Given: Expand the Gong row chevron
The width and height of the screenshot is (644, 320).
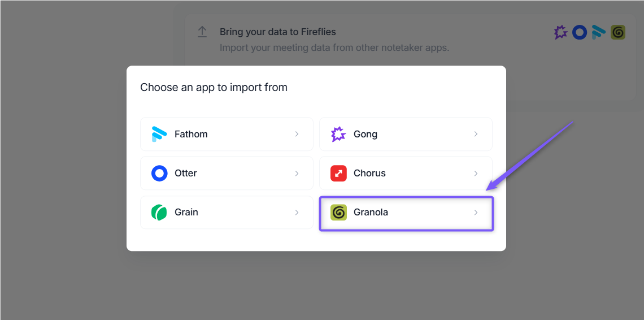Looking at the screenshot, I should coord(476,134).
